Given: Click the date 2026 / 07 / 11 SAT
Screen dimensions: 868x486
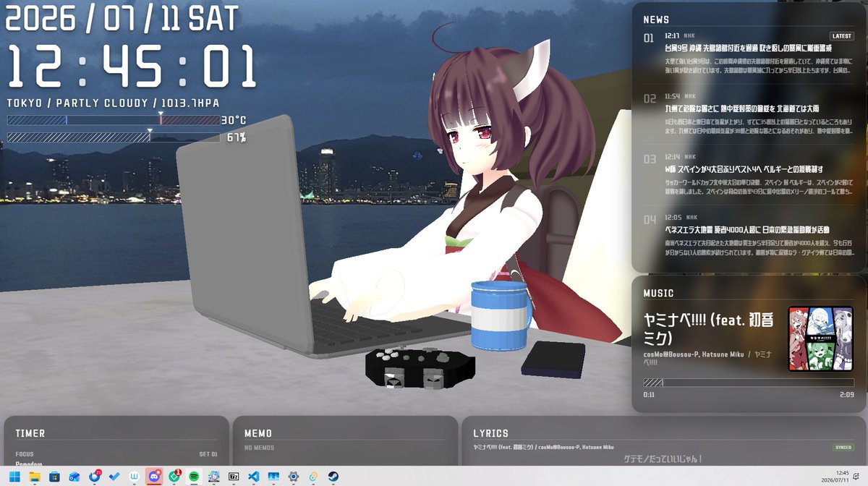Looking at the screenshot, I should [122, 19].
